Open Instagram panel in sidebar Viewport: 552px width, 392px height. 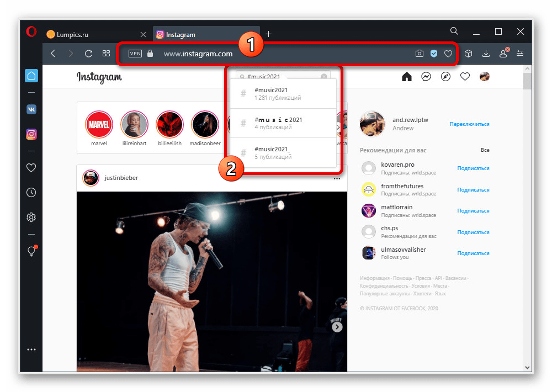point(31,134)
